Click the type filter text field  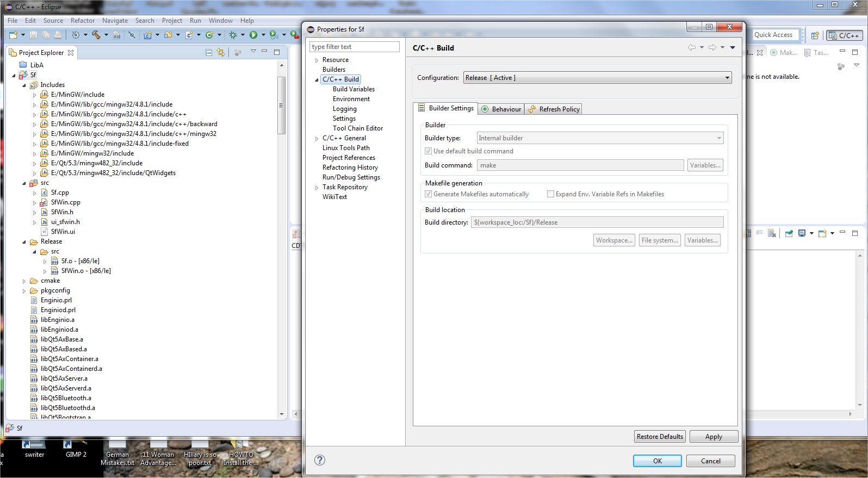tap(354, 47)
